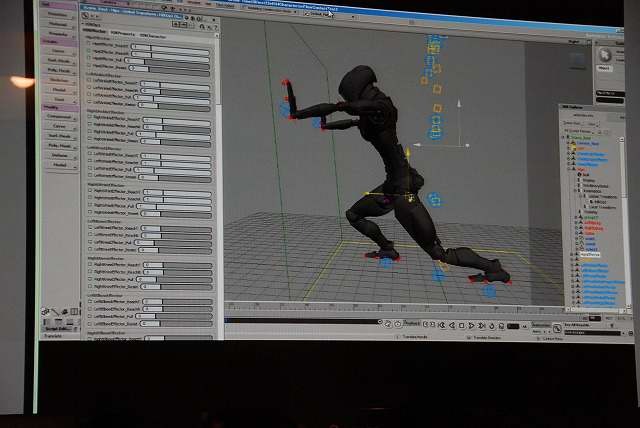Click the yellow light icon in the explorer
640x428 pixels.
click(x=573, y=149)
